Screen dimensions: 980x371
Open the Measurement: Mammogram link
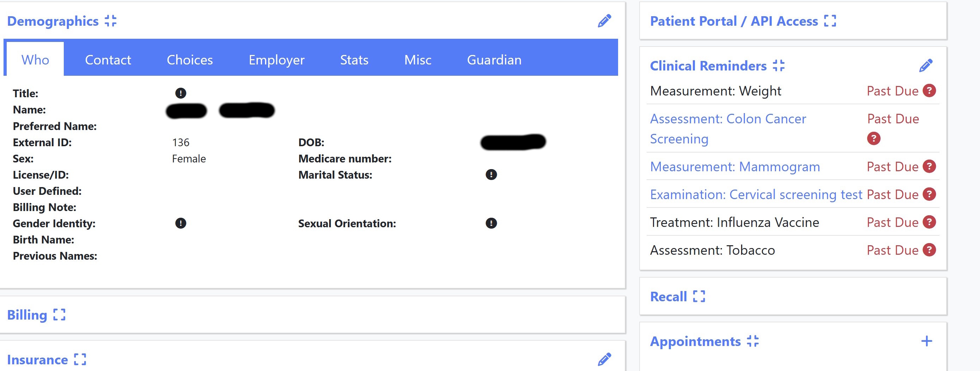[735, 167]
